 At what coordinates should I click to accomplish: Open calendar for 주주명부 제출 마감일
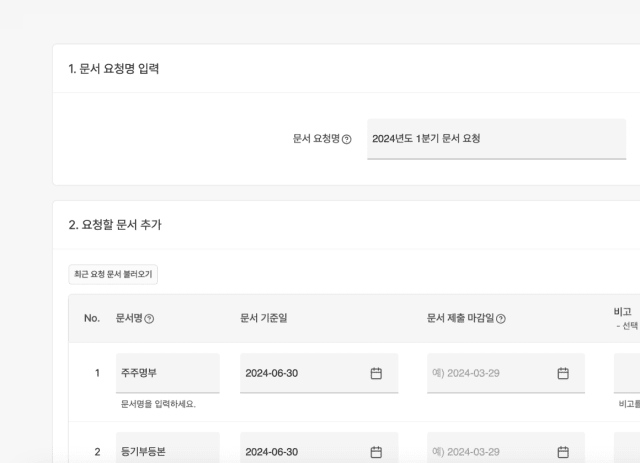[x=563, y=373]
